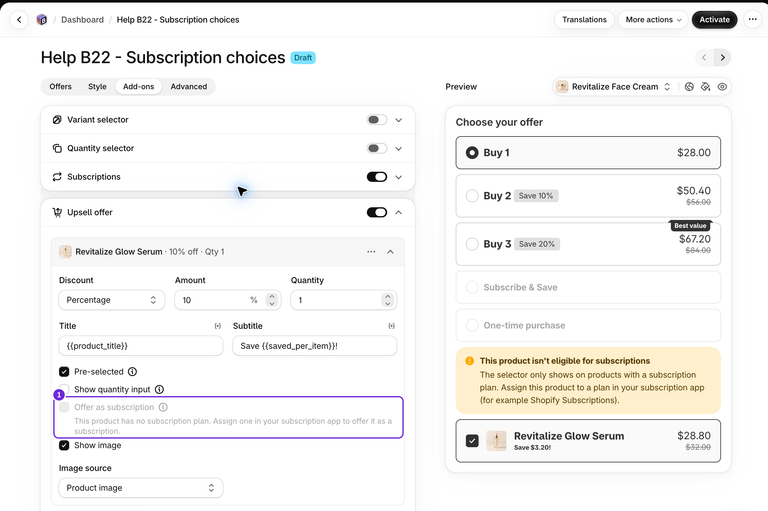Show info for Offer as subscription
The image size is (768, 511).
164,407
